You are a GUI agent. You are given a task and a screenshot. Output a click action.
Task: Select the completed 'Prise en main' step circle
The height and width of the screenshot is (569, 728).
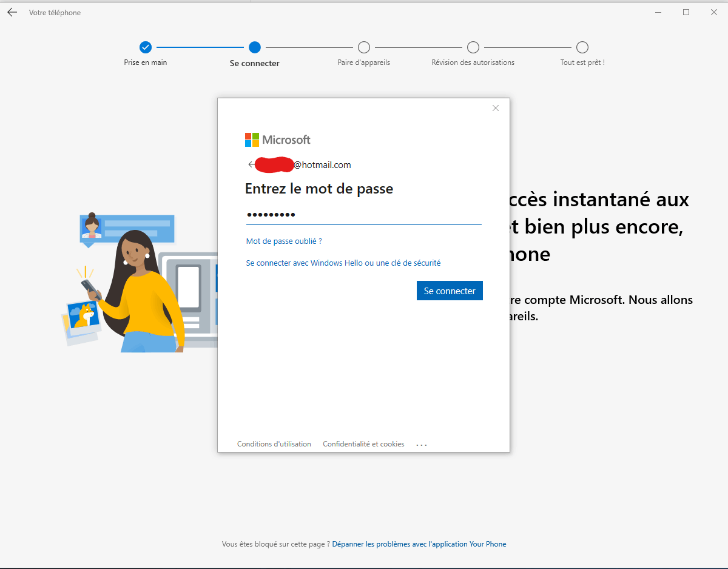(x=146, y=47)
